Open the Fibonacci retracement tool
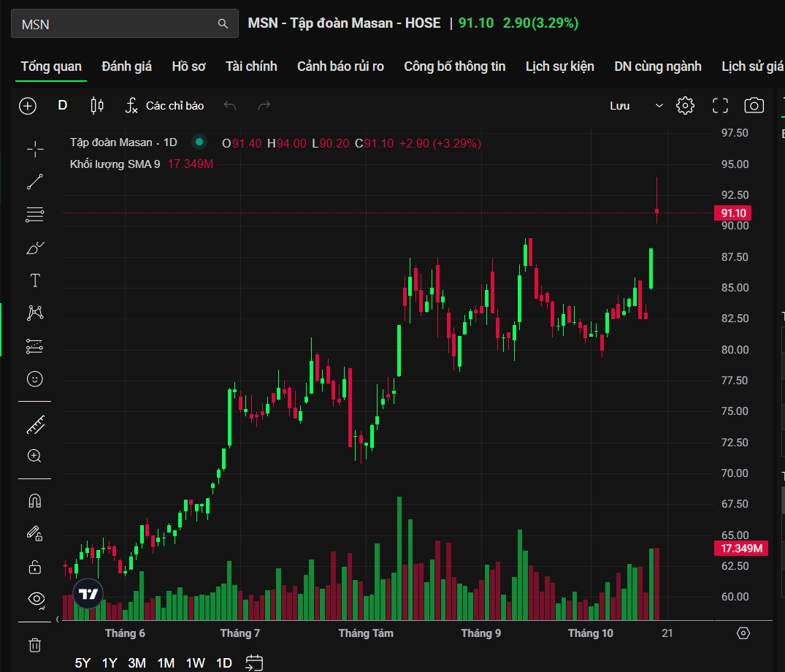This screenshot has width=785, height=672. tap(35, 215)
